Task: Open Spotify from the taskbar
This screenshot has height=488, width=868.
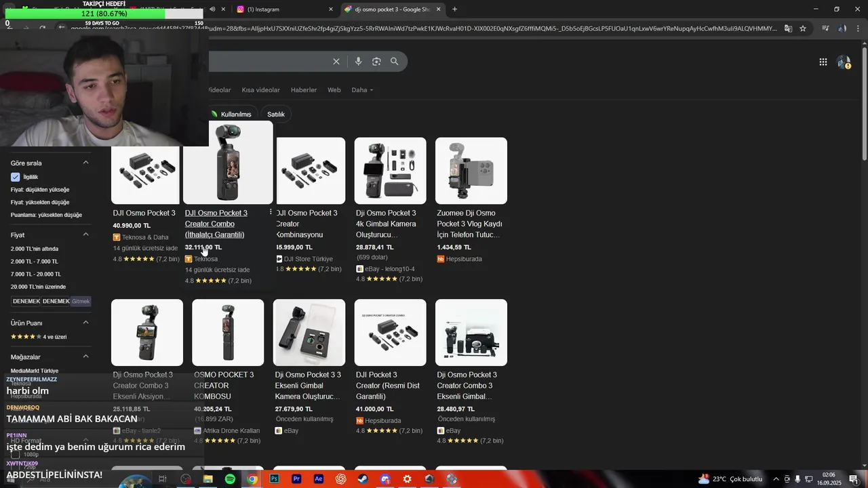Action: pyautogui.click(x=230, y=479)
